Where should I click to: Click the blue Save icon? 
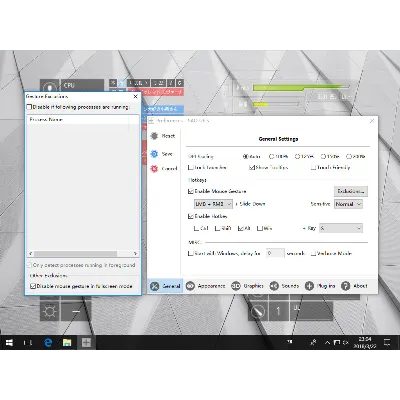click(x=154, y=154)
